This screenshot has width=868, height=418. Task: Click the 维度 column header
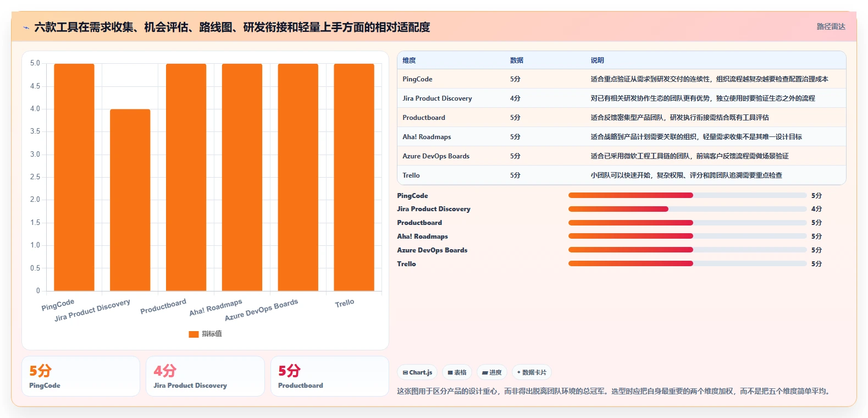(409, 61)
